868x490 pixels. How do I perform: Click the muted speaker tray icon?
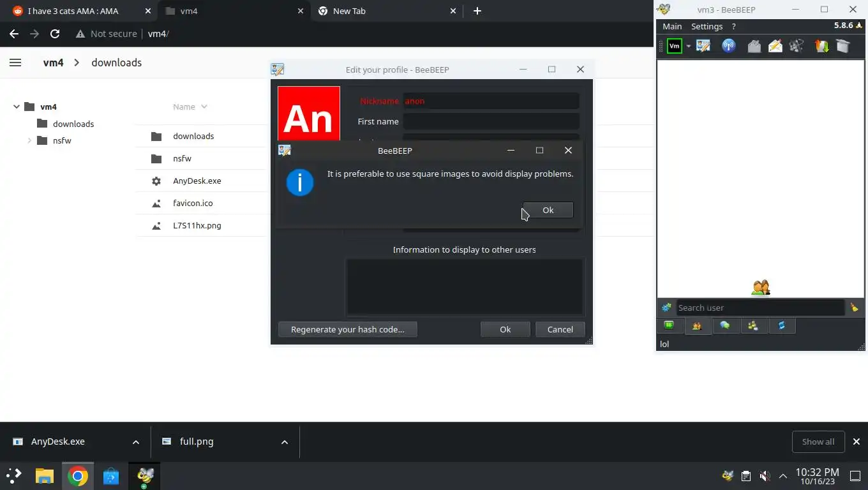click(764, 476)
